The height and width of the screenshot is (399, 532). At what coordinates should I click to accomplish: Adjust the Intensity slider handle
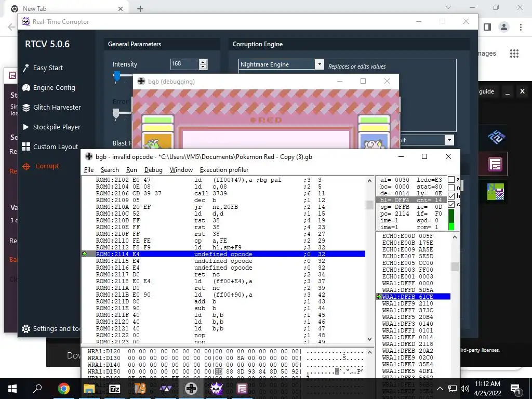point(117,76)
